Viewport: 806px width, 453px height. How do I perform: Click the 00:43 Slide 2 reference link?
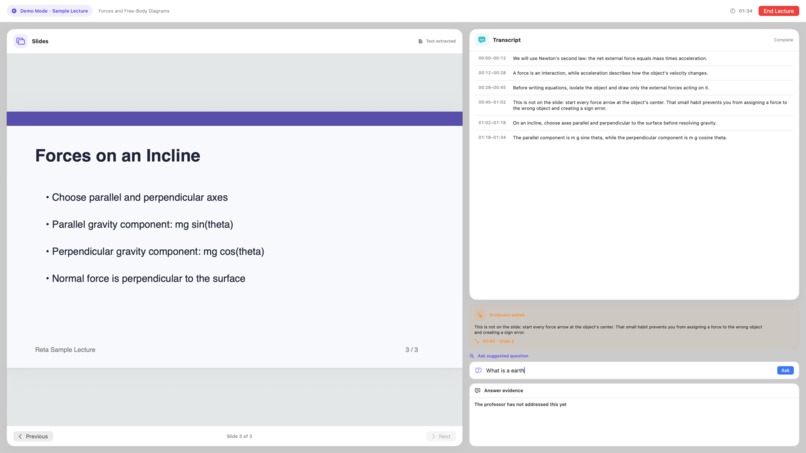[498, 341]
